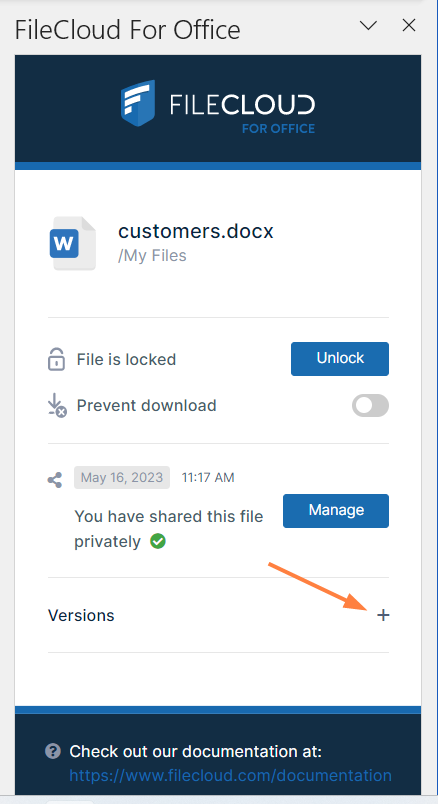Click the /My Files folder path
This screenshot has width=438, height=804.
(x=152, y=255)
